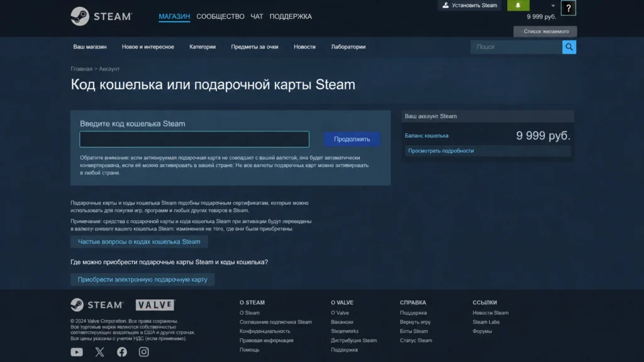Click the search magnifier button
Viewport: 644px width, 362px height.
click(x=569, y=47)
